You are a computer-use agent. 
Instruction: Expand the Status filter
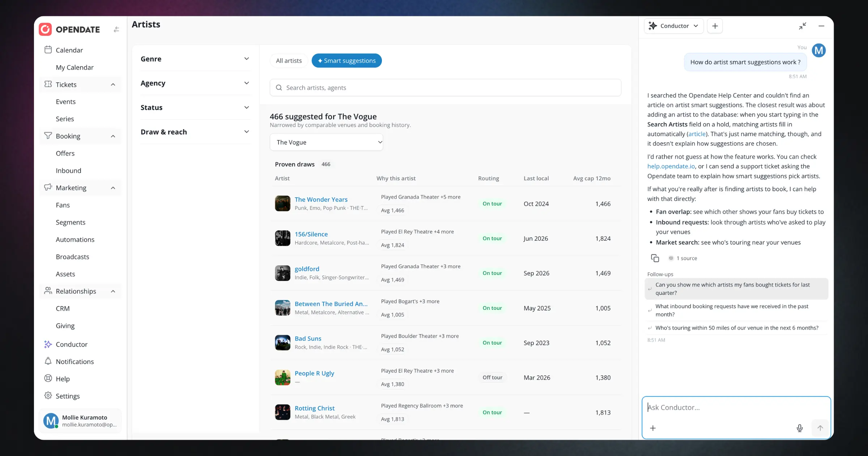(195, 107)
